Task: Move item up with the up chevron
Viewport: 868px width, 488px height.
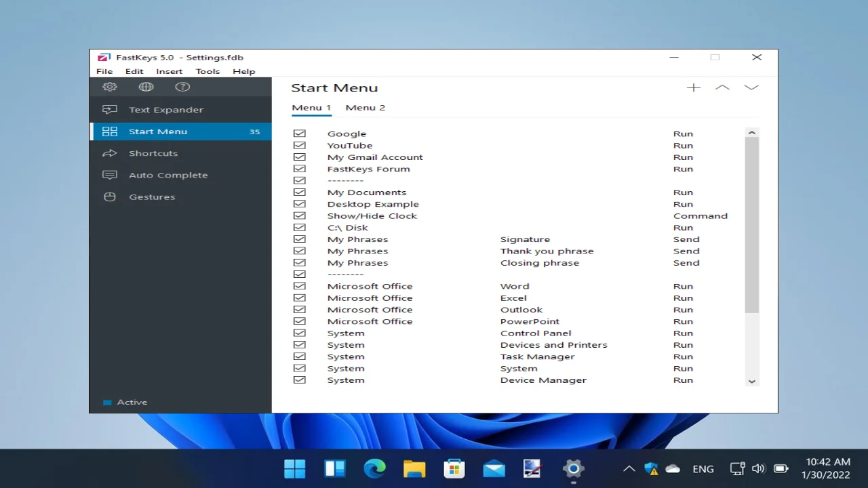Action: point(722,87)
